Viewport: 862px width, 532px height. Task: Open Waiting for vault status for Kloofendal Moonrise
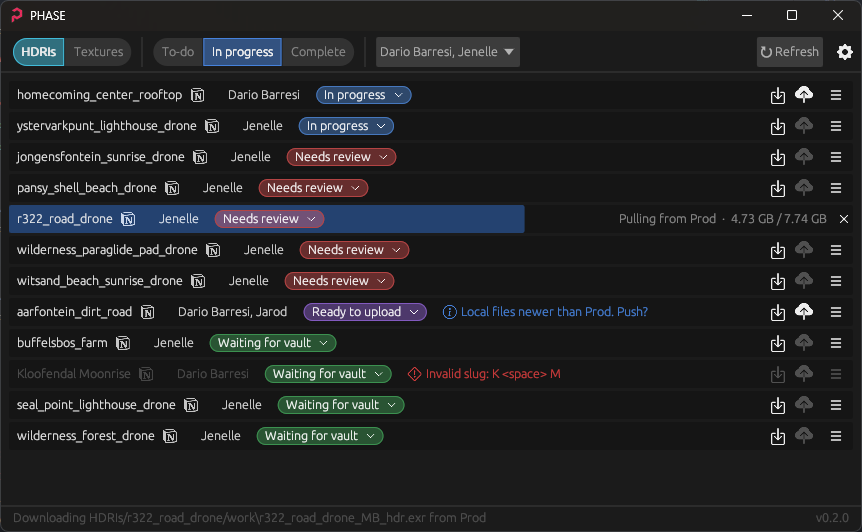328,374
